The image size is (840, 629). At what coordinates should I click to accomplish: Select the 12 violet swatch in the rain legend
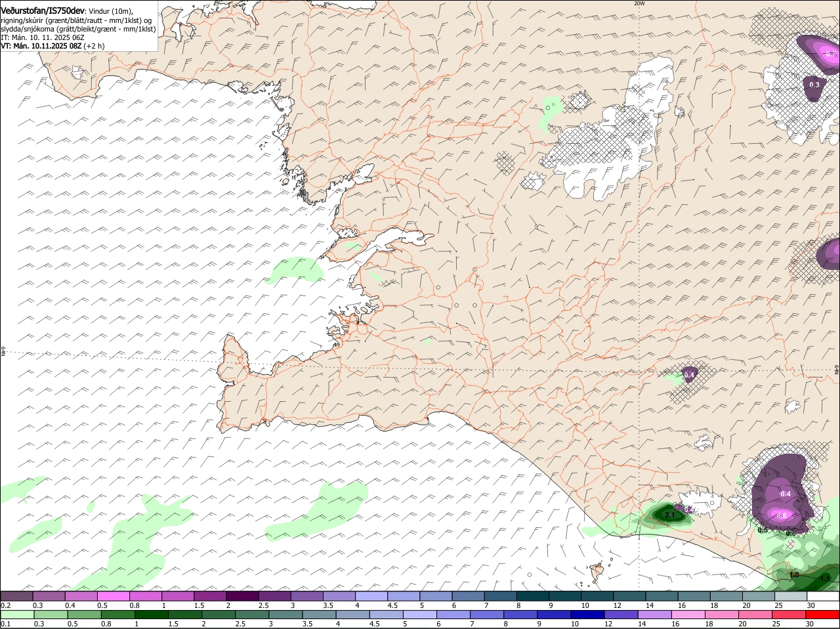[621, 615]
